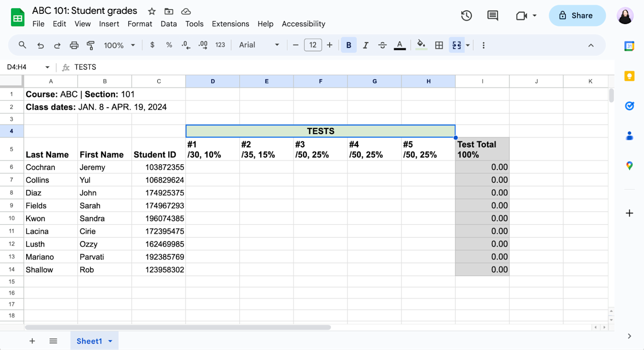Expand the zoom 100% dropdown
644x350 pixels.
click(120, 45)
